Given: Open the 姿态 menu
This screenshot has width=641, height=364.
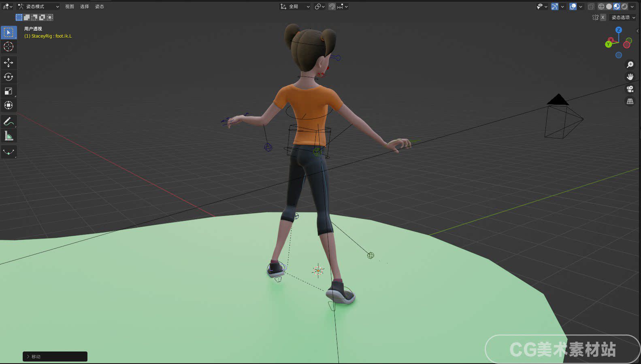Looking at the screenshot, I should [x=100, y=6].
